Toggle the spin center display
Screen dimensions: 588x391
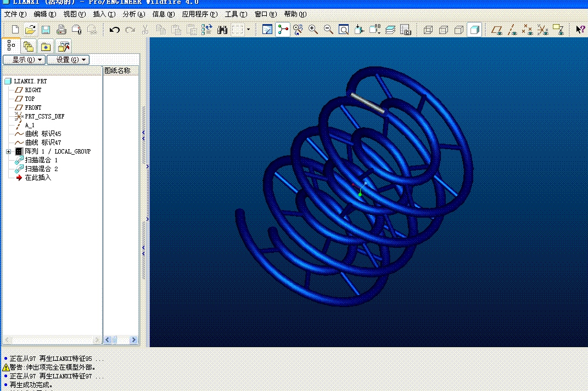pos(283,30)
